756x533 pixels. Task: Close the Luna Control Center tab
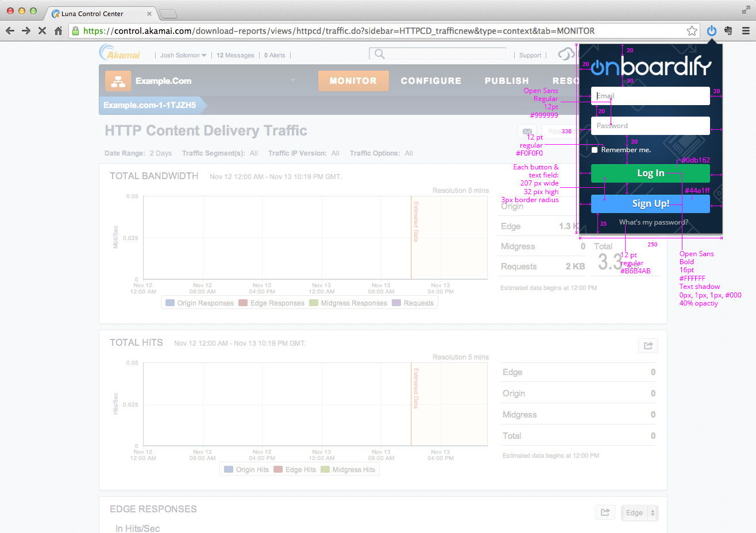(149, 13)
